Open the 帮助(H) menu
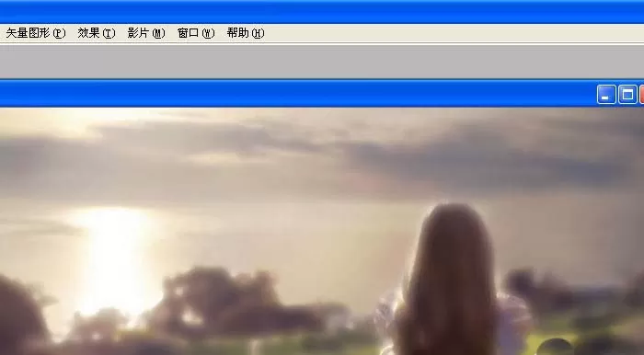Image resolution: width=644 pixels, height=355 pixels. 246,33
